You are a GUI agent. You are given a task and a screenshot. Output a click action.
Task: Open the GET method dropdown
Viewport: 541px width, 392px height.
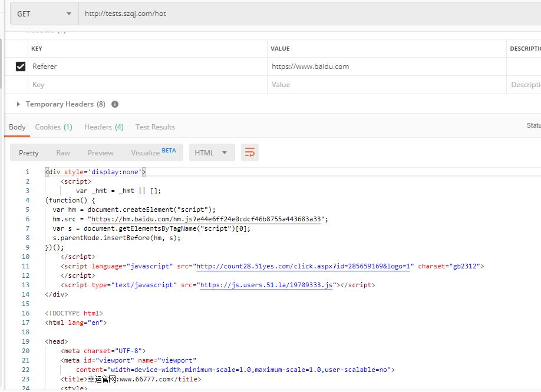coord(45,14)
